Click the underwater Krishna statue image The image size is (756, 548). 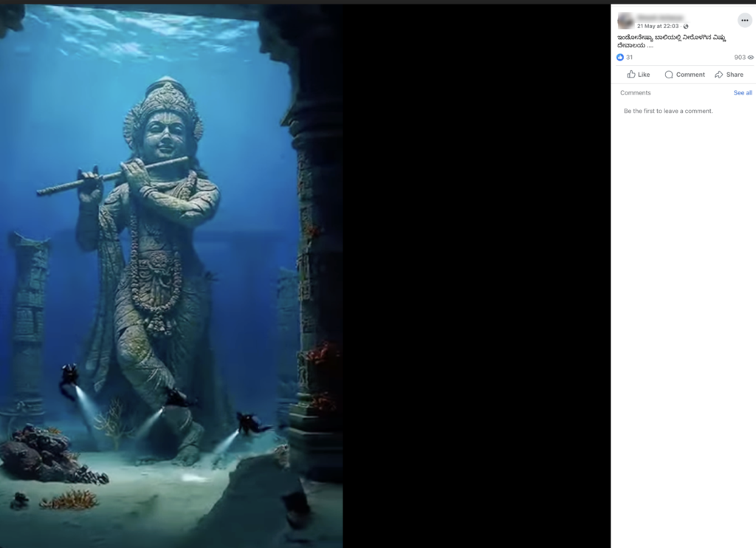click(171, 276)
